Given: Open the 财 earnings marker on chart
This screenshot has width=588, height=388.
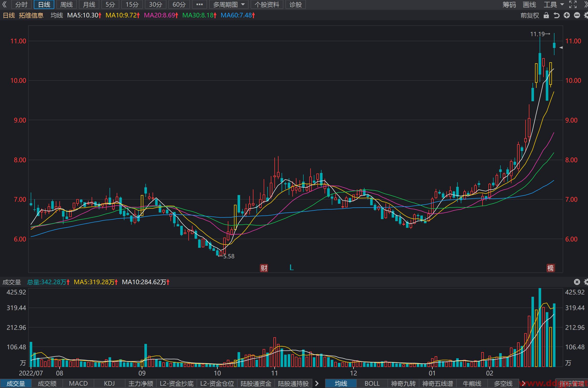Looking at the screenshot, I should tap(264, 268).
